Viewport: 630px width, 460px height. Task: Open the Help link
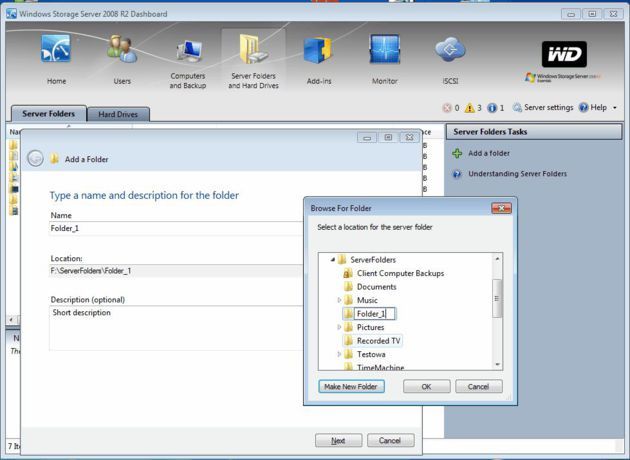point(598,107)
